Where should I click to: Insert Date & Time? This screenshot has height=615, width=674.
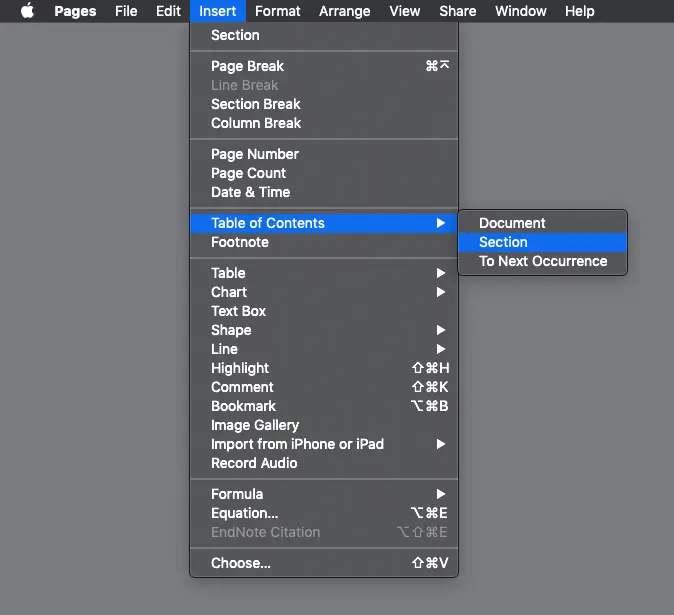coord(324,192)
